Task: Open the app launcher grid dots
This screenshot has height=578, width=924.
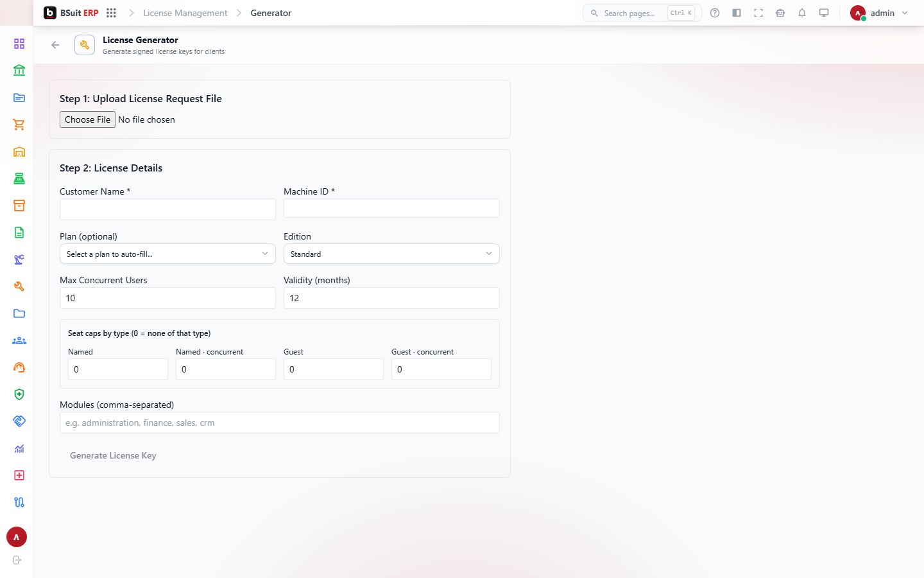Action: tap(111, 13)
